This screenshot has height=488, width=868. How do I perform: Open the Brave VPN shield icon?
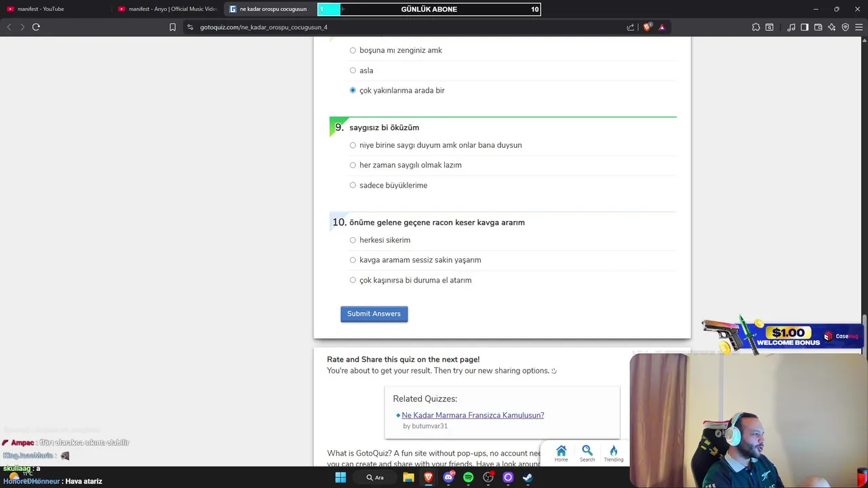pyautogui.click(x=845, y=27)
